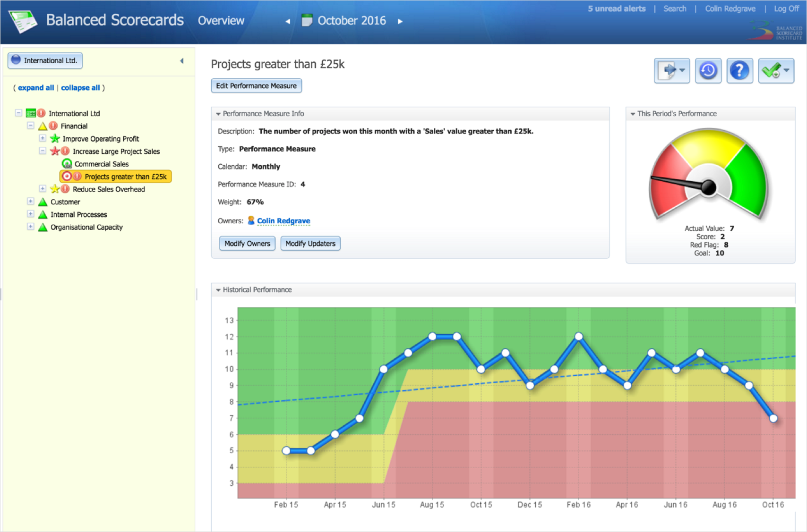Click green triangle icon of Organisational Capacity

43,227
